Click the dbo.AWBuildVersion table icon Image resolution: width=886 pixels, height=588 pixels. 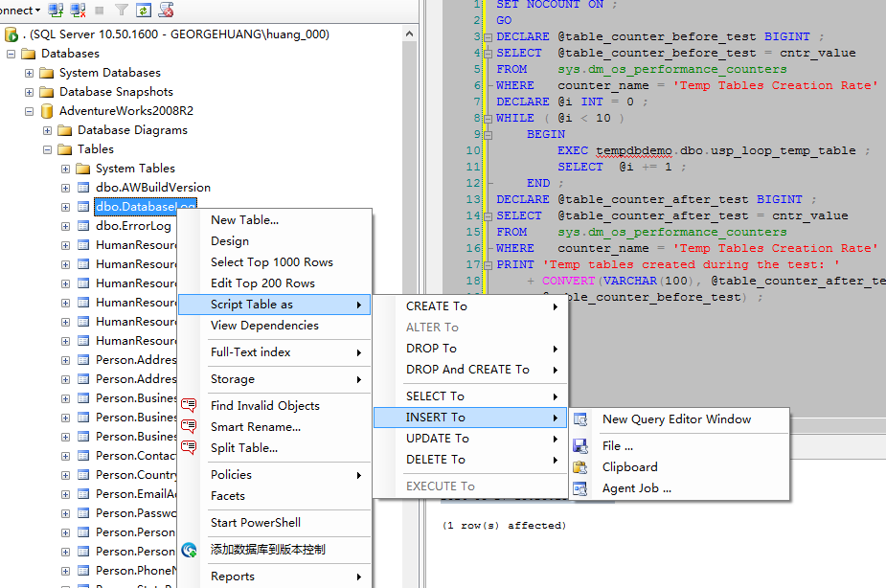(83, 188)
